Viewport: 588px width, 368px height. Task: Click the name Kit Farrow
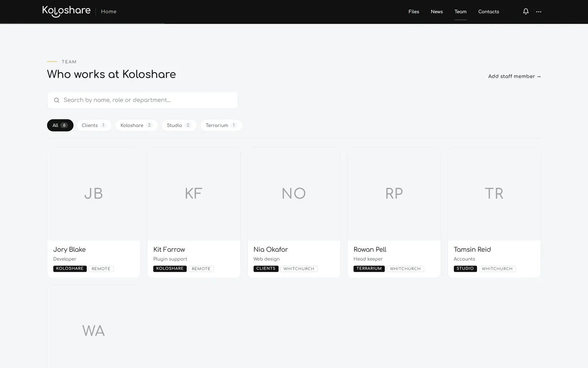click(x=169, y=249)
